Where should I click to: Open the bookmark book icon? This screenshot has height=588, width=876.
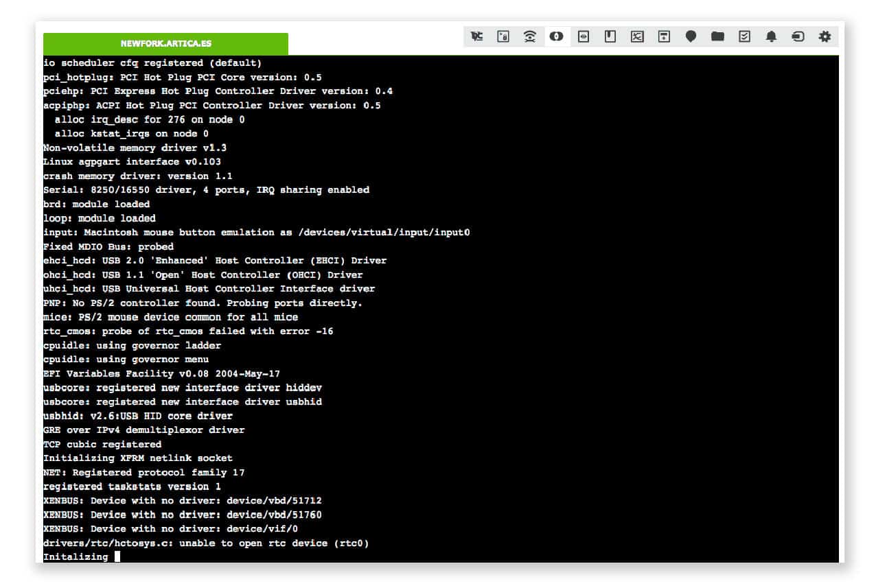[610, 36]
